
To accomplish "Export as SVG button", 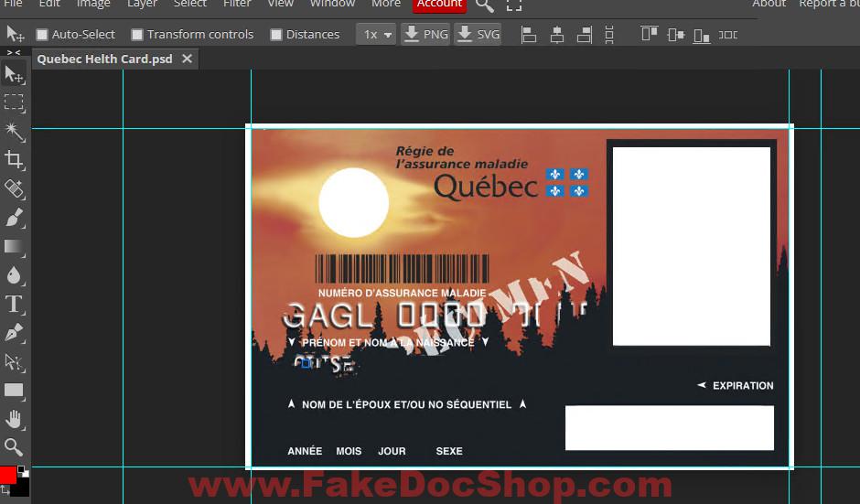I will [478, 35].
